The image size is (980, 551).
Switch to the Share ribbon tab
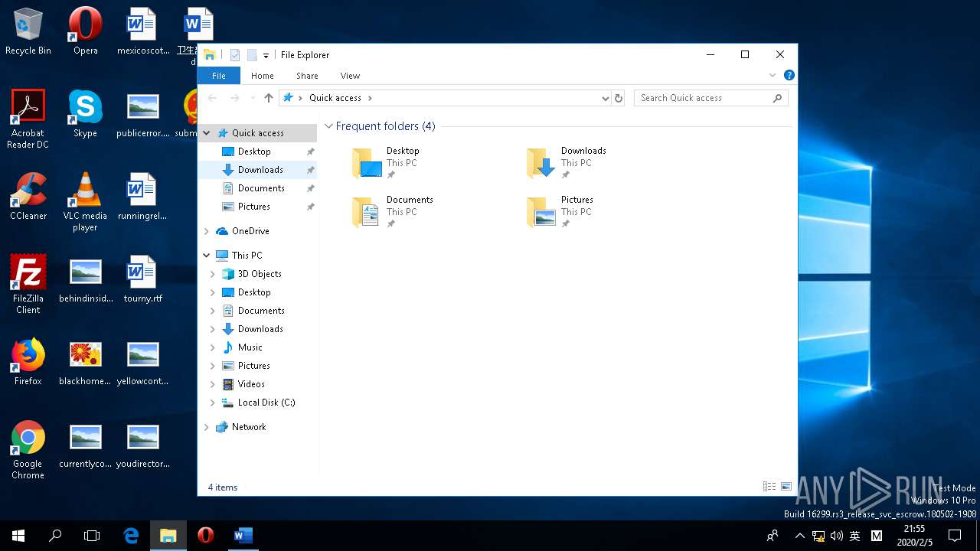[307, 76]
